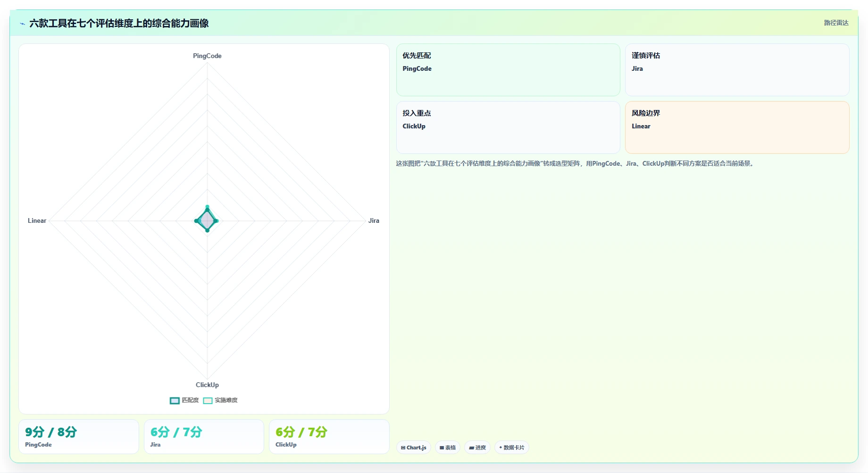868x473 pixels.
Task: Click the 实施难度 legend label text
Action: 226,400
